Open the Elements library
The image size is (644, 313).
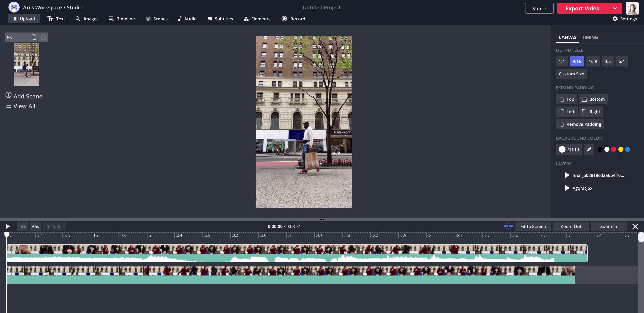[x=257, y=19]
